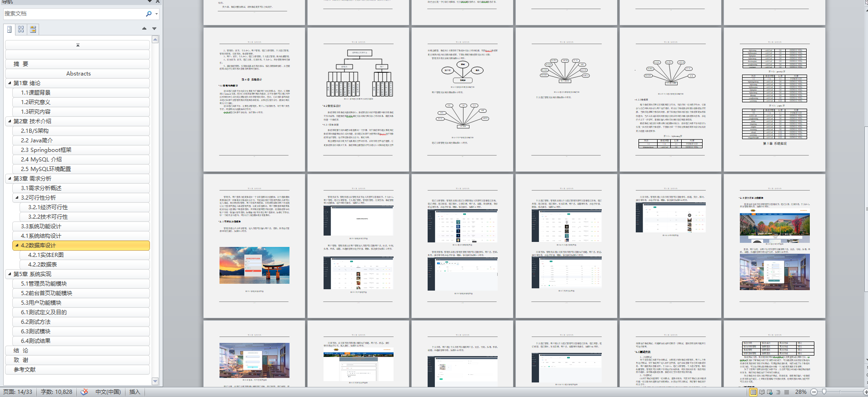Go to previous heading arrow
This screenshot has width=868, height=397.
click(144, 29)
